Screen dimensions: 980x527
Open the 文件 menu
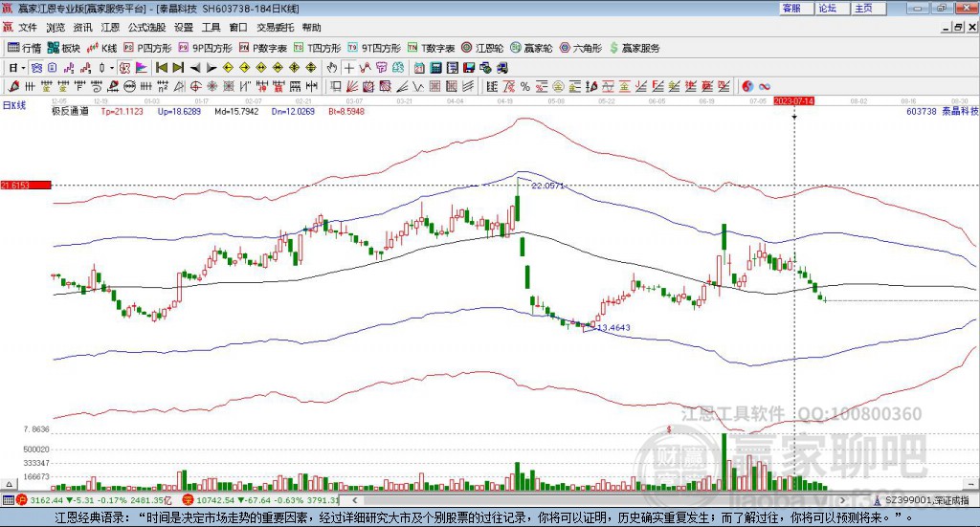(x=28, y=28)
